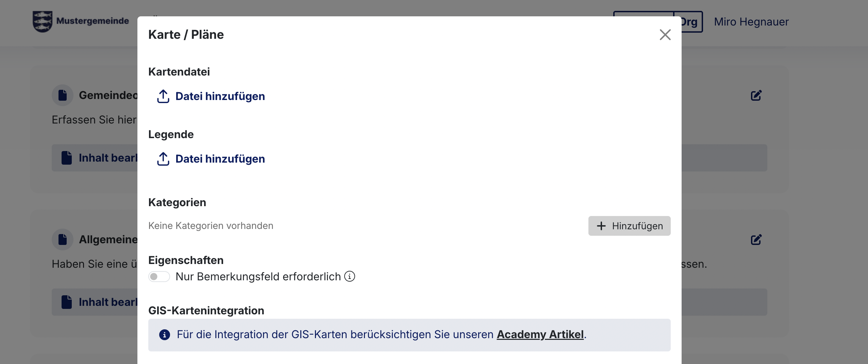868x364 pixels.
Task: Click info icon next to Nur Bemerkungsfeld erforderlich
Action: click(350, 276)
